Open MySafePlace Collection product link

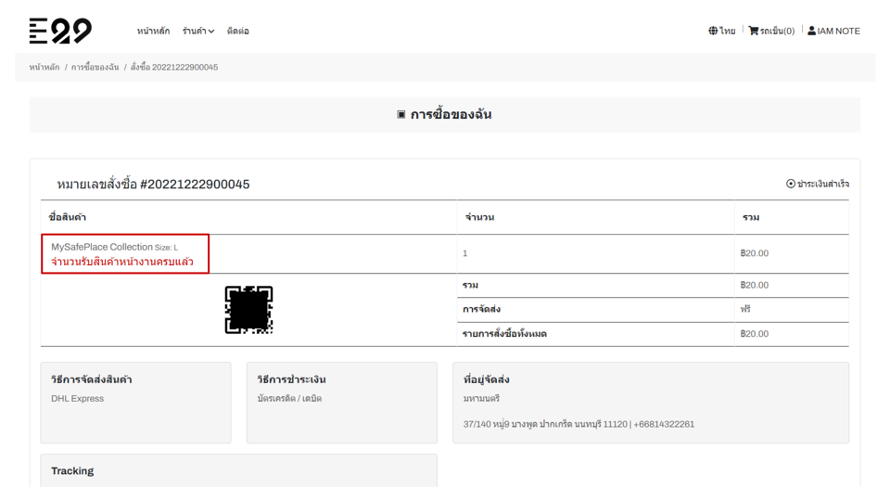point(102,247)
